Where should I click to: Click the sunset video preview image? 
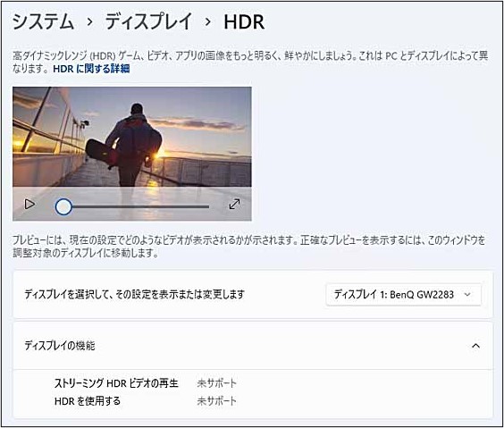(132, 137)
